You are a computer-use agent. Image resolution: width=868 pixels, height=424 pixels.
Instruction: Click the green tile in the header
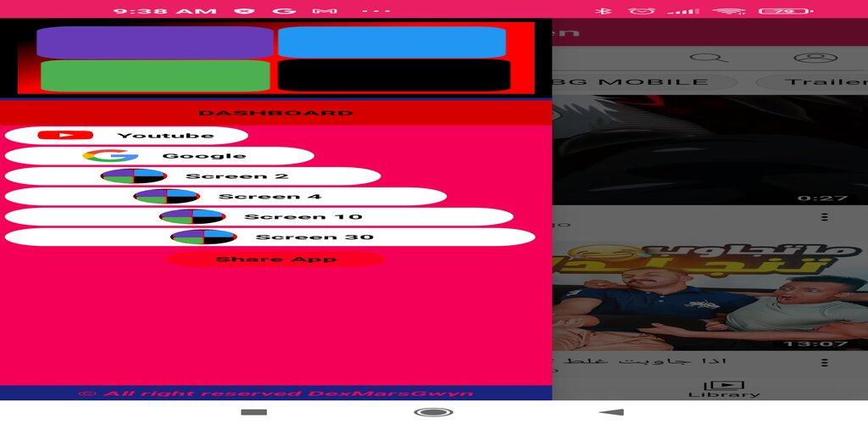tap(156, 75)
